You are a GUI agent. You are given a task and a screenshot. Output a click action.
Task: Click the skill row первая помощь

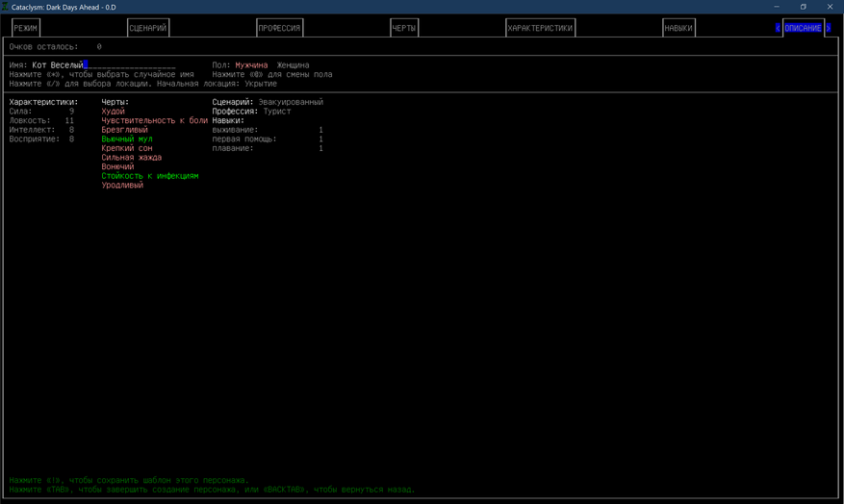tap(268, 139)
